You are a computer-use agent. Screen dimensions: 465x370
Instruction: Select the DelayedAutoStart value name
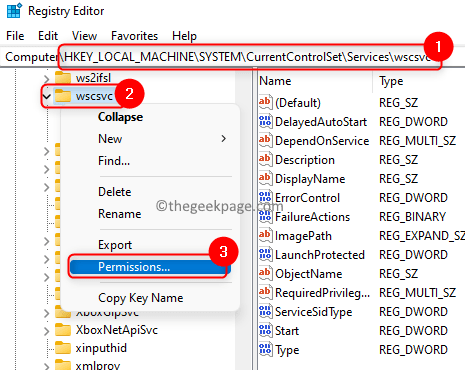tap(321, 122)
